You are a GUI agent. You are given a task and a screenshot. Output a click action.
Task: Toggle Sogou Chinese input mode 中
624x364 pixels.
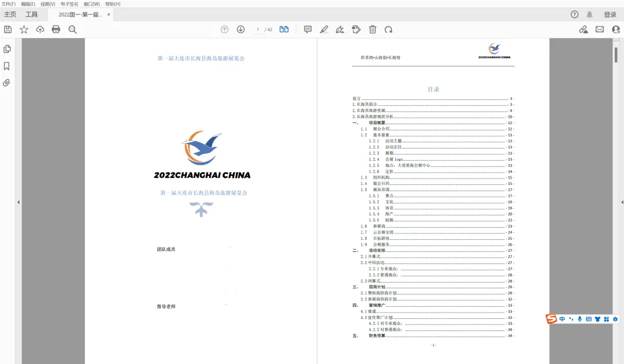(x=562, y=319)
